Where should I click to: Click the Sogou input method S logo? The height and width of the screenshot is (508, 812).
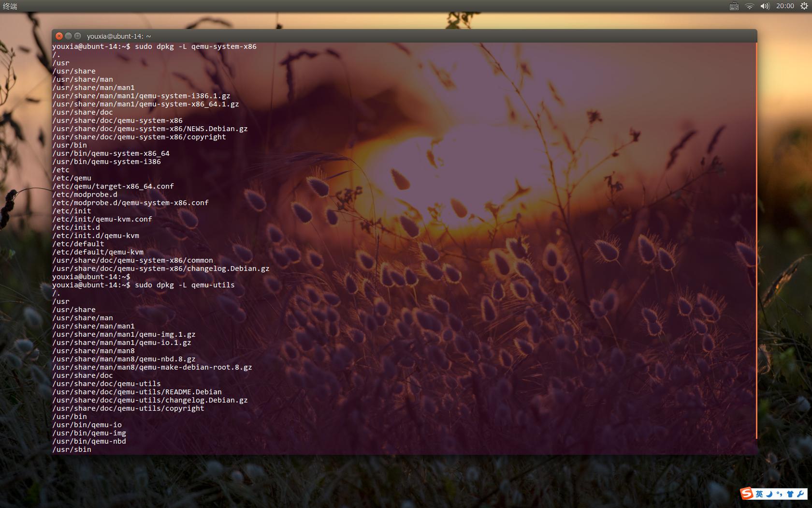[x=746, y=493]
